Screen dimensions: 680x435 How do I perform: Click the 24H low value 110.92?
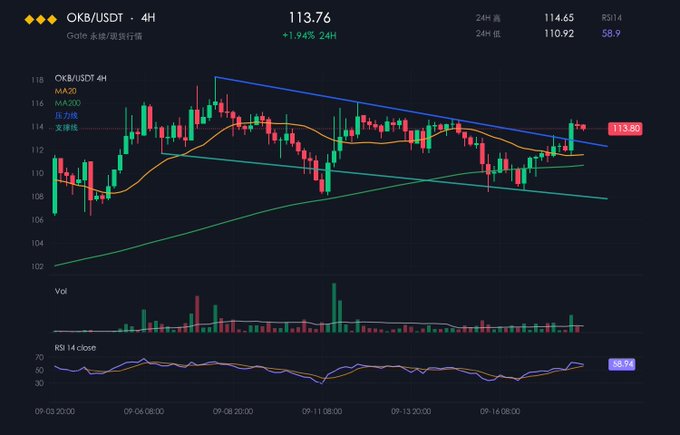pyautogui.click(x=559, y=33)
